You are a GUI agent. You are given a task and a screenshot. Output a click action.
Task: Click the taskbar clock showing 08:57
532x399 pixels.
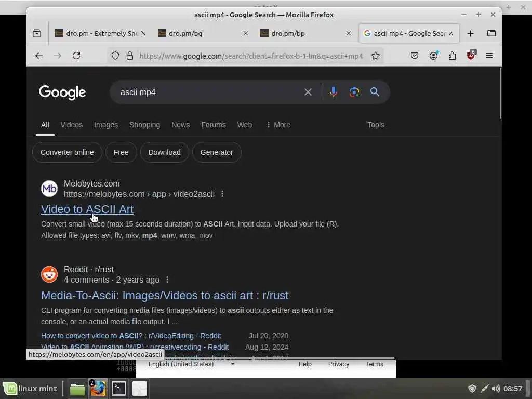pos(513,389)
